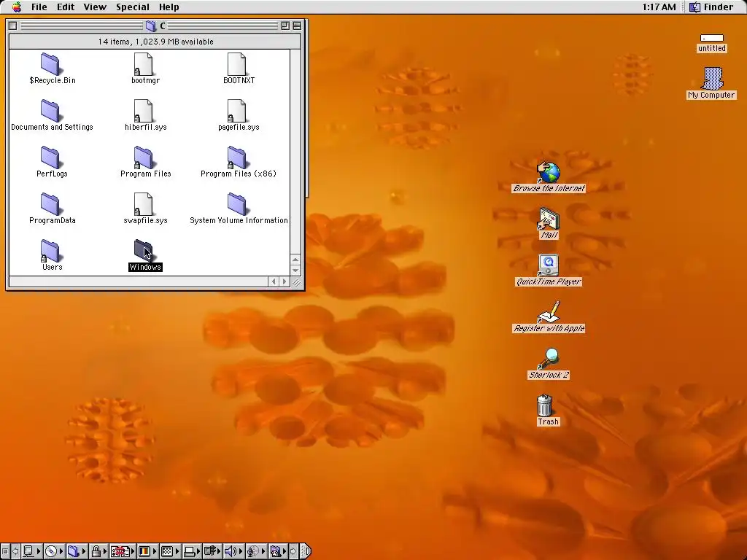Viewport: 747px width, 560px height.
Task: Click the '14 items, 1,023.9 MB available' header
Action: click(x=155, y=42)
